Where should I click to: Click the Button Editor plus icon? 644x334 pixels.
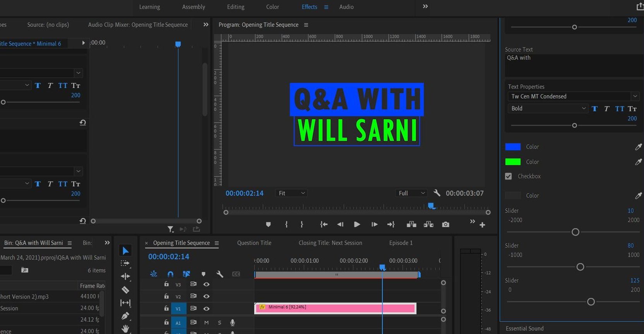coord(482,225)
